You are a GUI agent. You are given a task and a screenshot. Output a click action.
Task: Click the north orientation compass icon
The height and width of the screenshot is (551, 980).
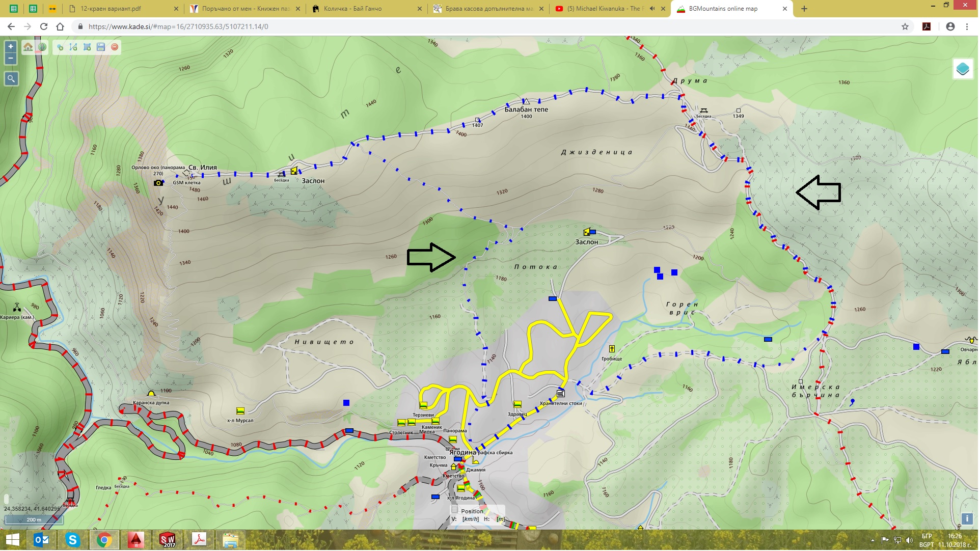[x=42, y=47]
